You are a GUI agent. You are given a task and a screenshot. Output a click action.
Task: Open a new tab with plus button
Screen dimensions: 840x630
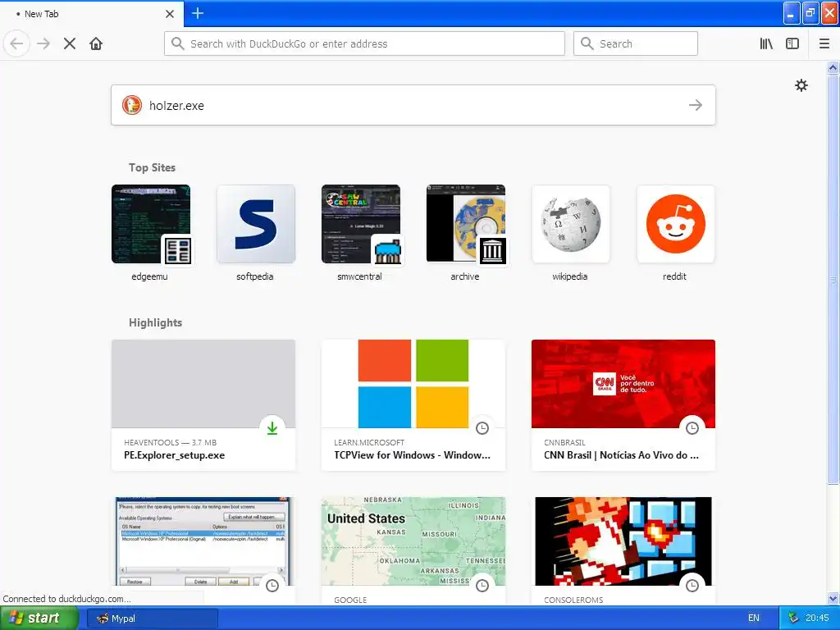198,13
